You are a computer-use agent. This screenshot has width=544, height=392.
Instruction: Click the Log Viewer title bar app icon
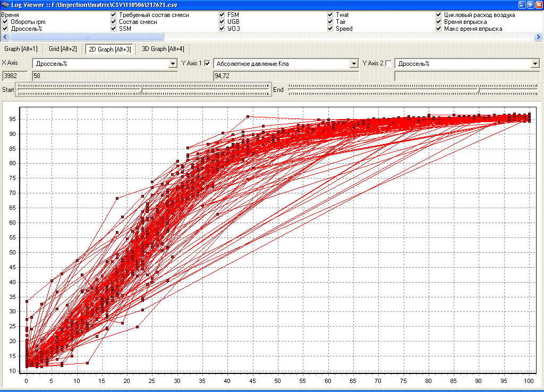coord(5,4)
